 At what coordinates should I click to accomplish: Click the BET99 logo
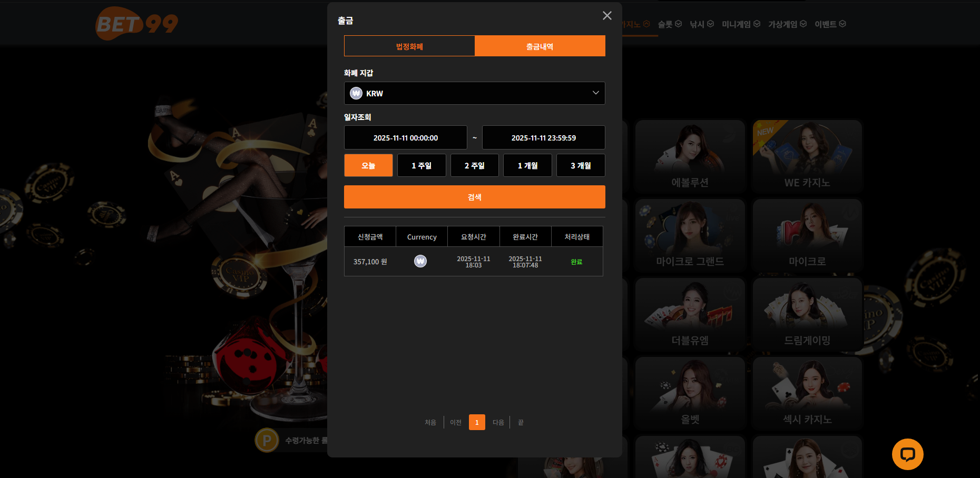(x=136, y=24)
